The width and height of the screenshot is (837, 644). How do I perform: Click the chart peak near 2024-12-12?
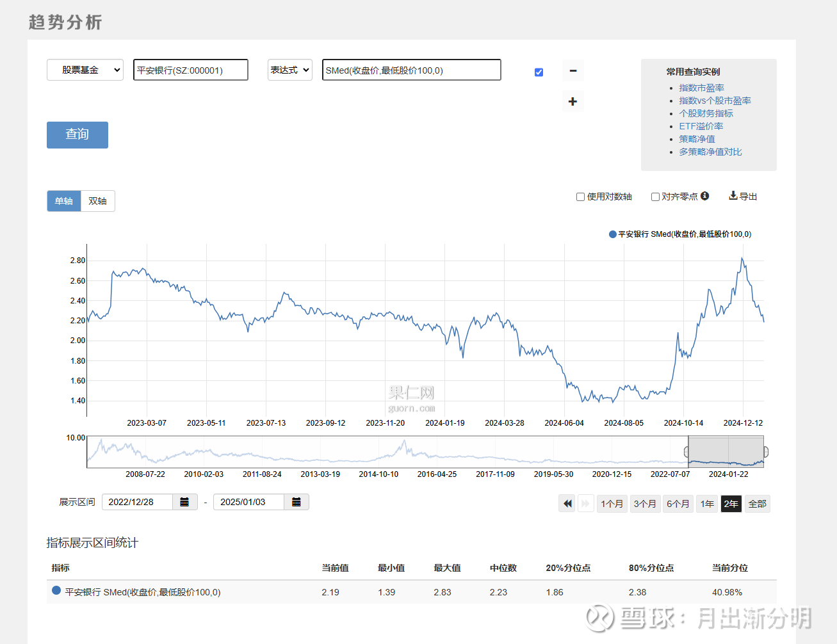(742, 259)
